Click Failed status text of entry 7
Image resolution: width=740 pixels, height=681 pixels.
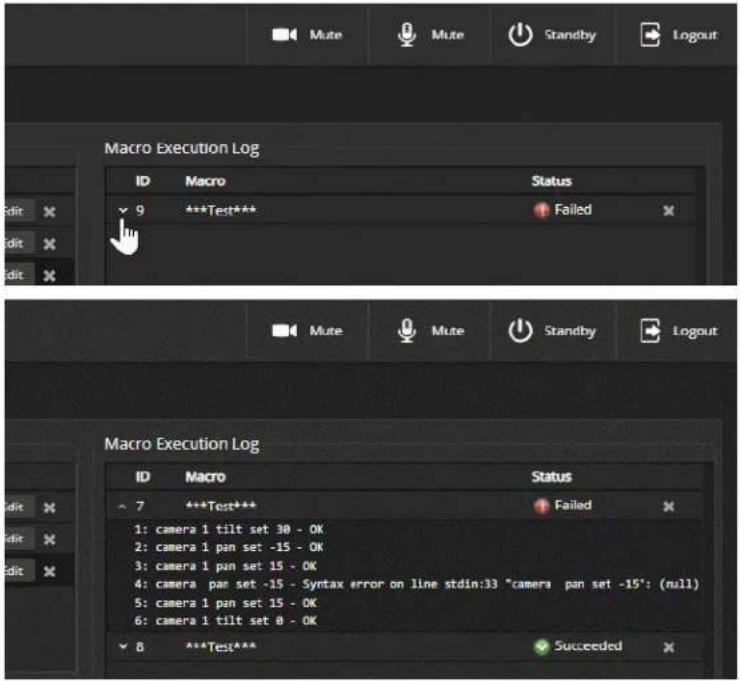pyautogui.click(x=572, y=505)
